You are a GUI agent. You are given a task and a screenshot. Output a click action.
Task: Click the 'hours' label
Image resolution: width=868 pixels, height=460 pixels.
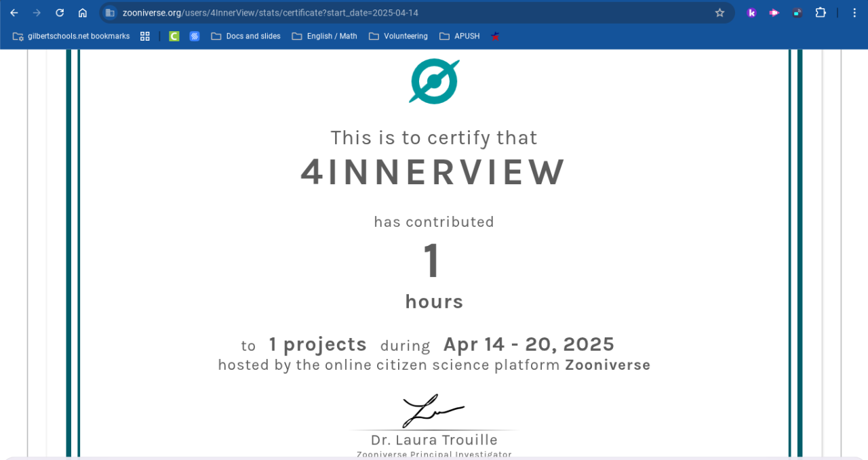point(434,301)
